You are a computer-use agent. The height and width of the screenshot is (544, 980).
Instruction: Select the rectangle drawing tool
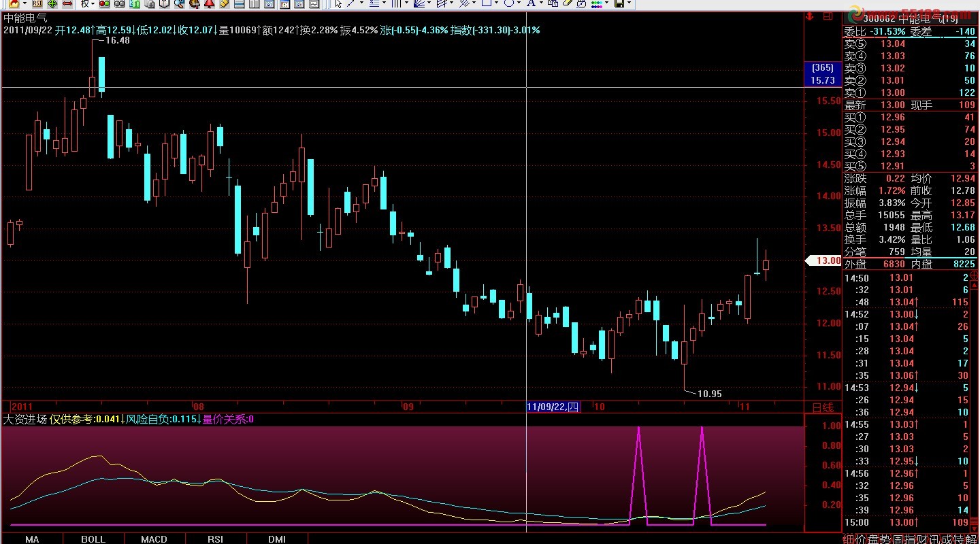[486, 3]
